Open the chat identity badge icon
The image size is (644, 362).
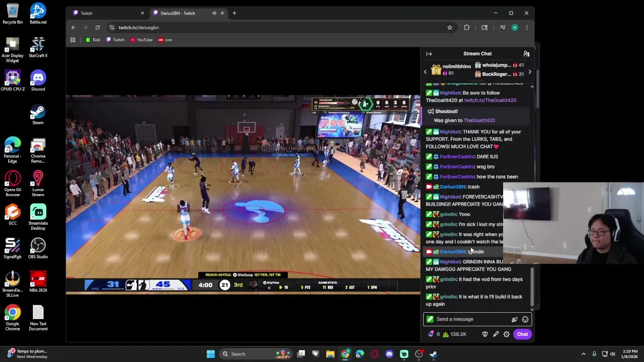pyautogui.click(x=430, y=319)
